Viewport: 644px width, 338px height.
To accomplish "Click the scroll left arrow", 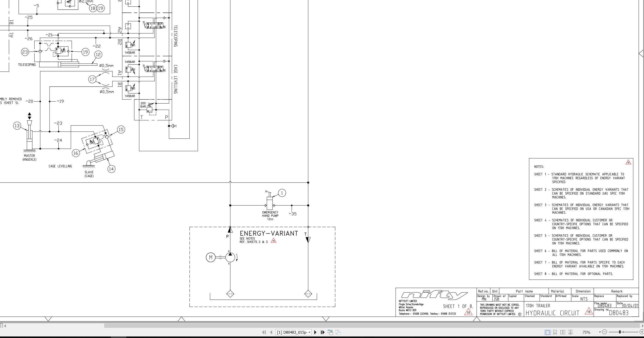I will pos(5,326).
